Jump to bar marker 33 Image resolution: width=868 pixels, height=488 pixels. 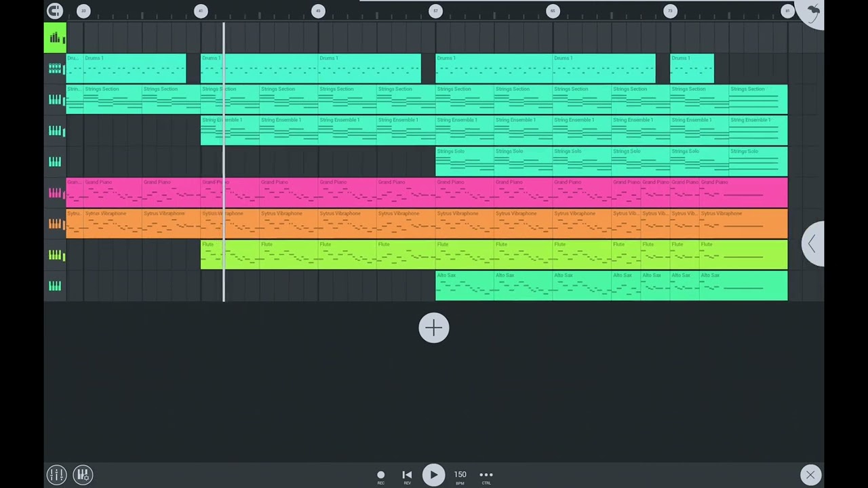pos(83,11)
